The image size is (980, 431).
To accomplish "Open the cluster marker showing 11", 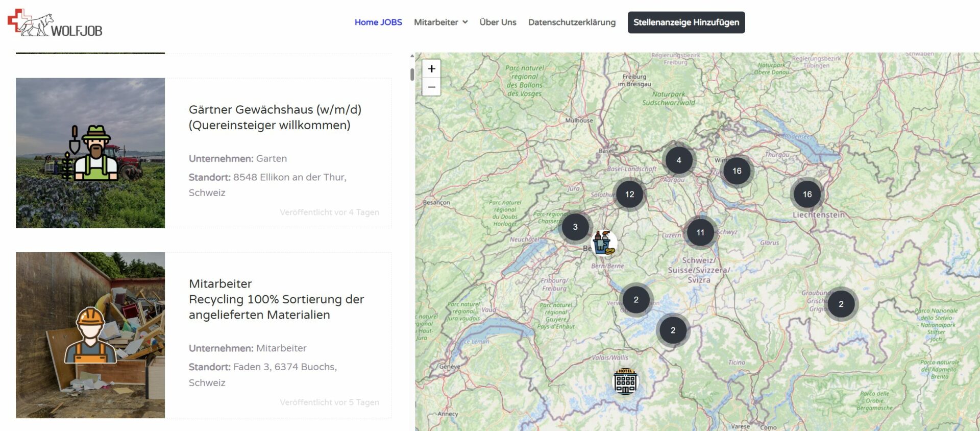I will 700,233.
